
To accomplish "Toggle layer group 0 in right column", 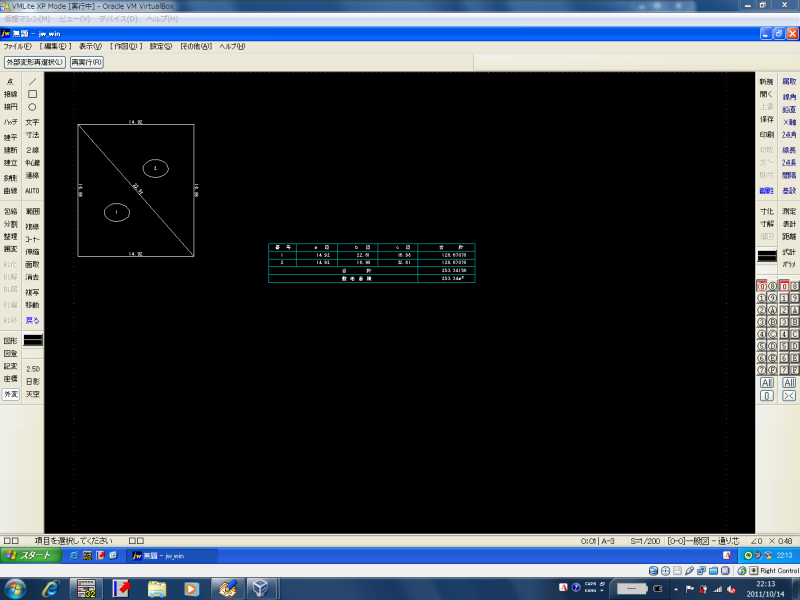I will 784,287.
